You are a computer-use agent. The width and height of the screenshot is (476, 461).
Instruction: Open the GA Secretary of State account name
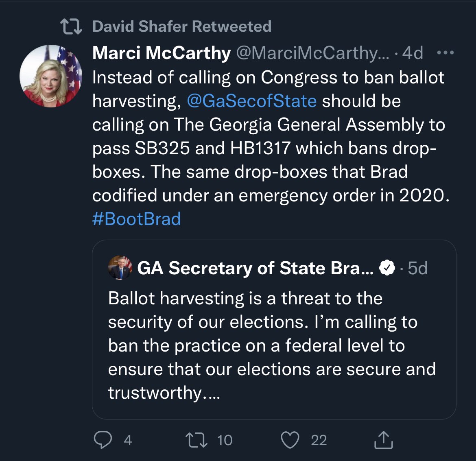tap(255, 268)
